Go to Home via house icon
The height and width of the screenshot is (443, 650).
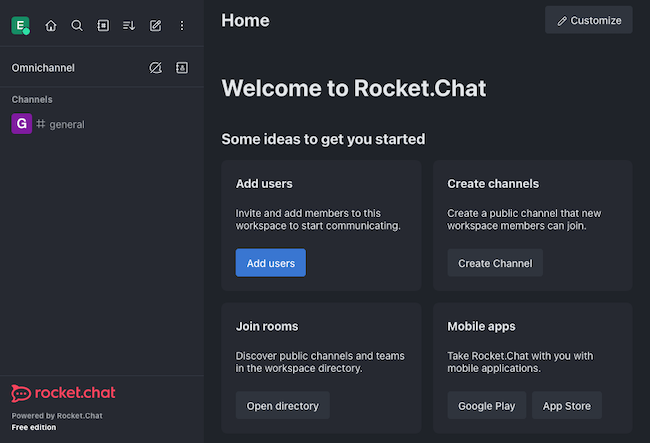point(51,25)
